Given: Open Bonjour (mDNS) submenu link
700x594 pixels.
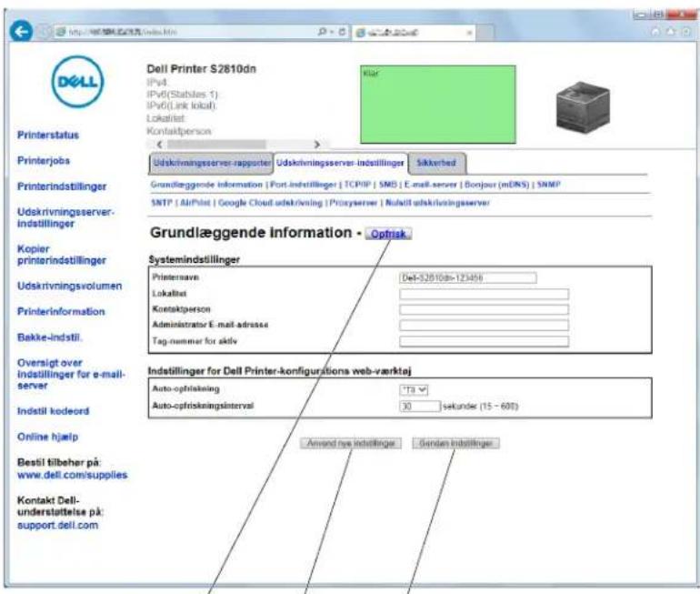Looking at the screenshot, I should coord(496,185).
